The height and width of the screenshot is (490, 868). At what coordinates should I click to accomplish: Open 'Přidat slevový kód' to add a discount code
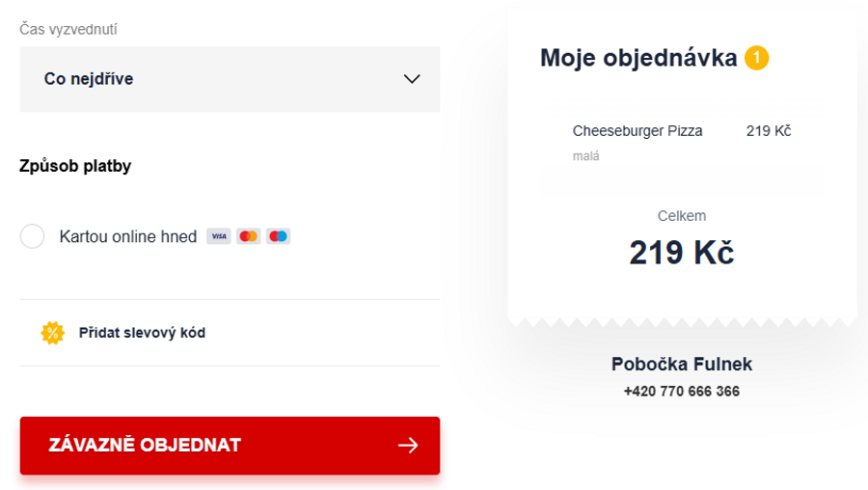pos(142,333)
